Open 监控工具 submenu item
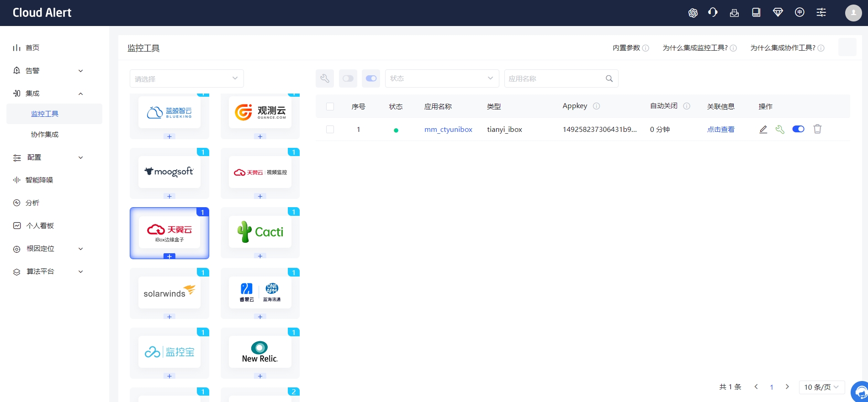The height and width of the screenshot is (402, 868). pyautogui.click(x=54, y=114)
